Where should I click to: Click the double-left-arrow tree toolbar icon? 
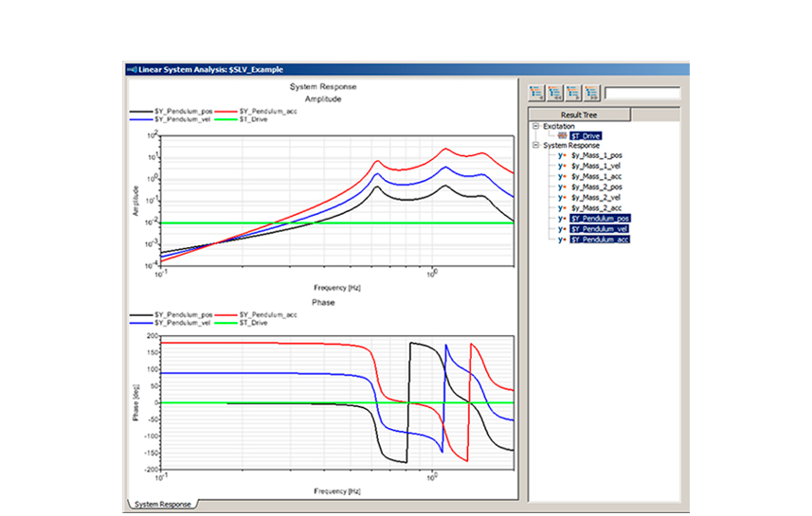click(x=555, y=93)
